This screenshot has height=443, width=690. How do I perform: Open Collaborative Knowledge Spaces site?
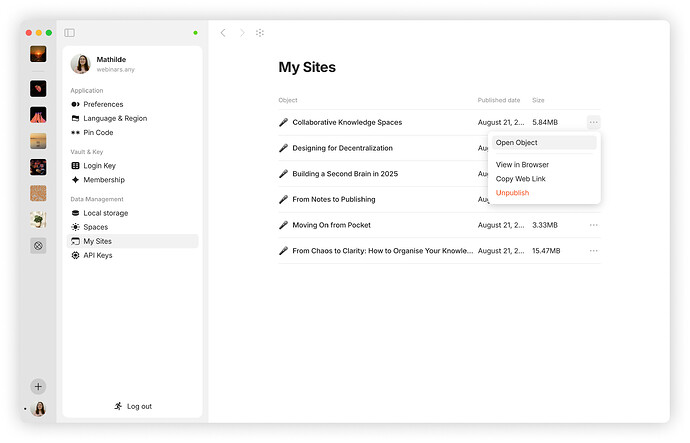(347, 122)
